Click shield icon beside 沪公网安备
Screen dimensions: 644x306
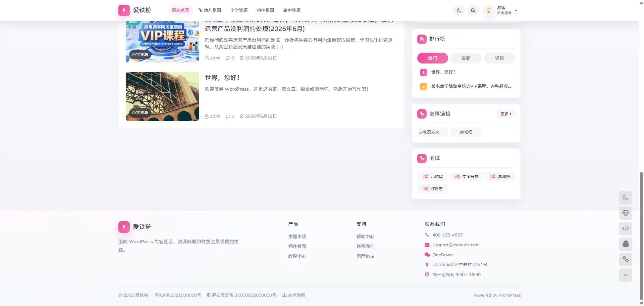[x=209, y=295]
